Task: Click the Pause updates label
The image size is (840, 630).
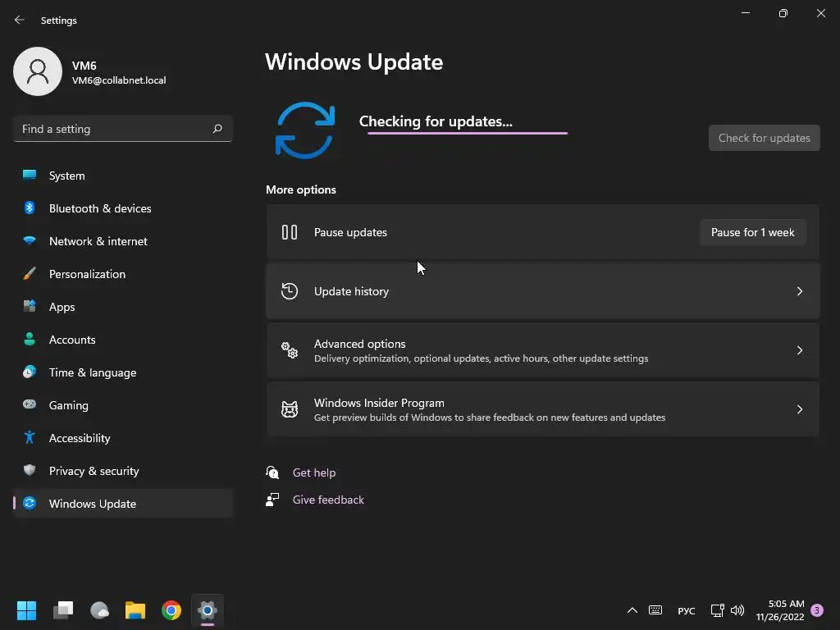Action: (x=350, y=232)
